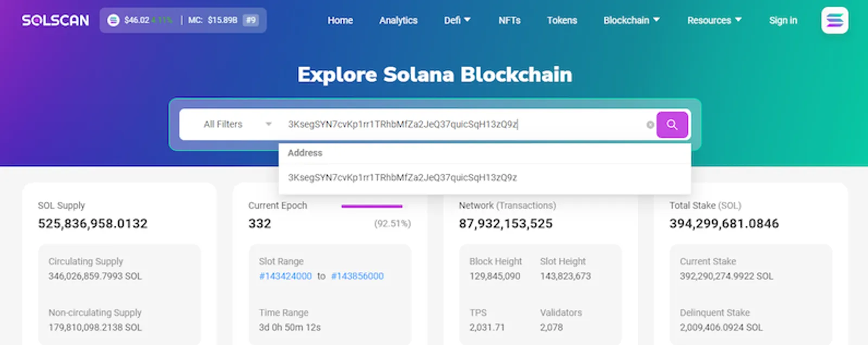Open the NFTs page
This screenshot has width=868, height=345.
pyautogui.click(x=509, y=20)
